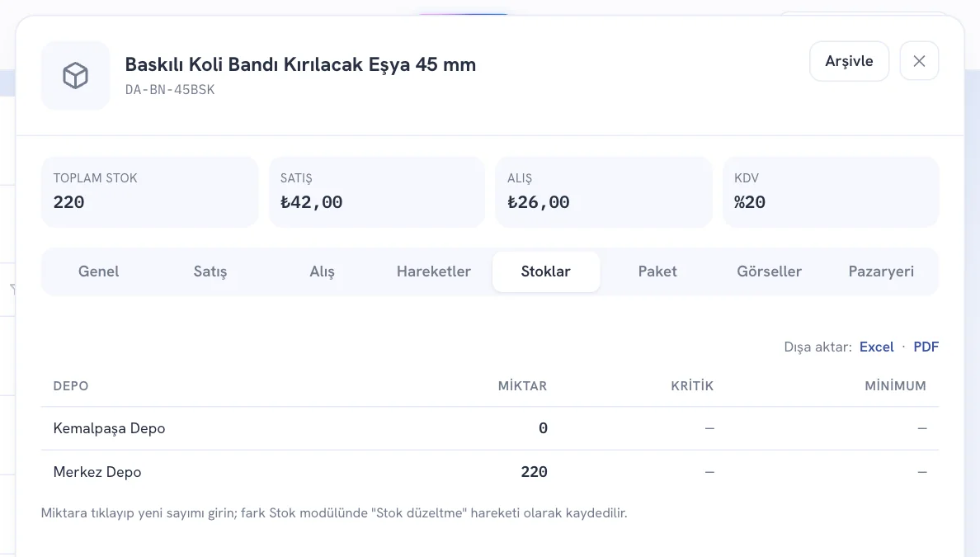Export stock list to Excel
The width and height of the screenshot is (980, 557).
pyautogui.click(x=876, y=347)
